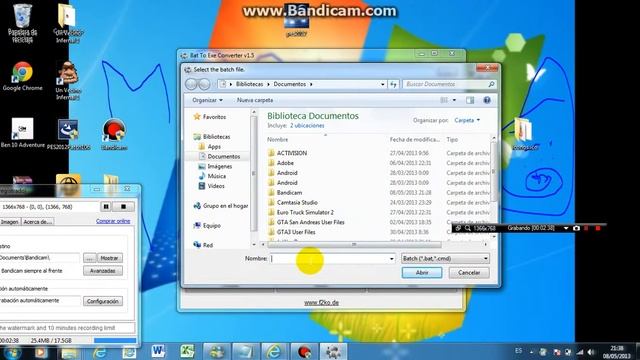Viewport: 640px width, 360px height.
Task: Stop recording via the red square on recording bar
Action: click(598, 228)
